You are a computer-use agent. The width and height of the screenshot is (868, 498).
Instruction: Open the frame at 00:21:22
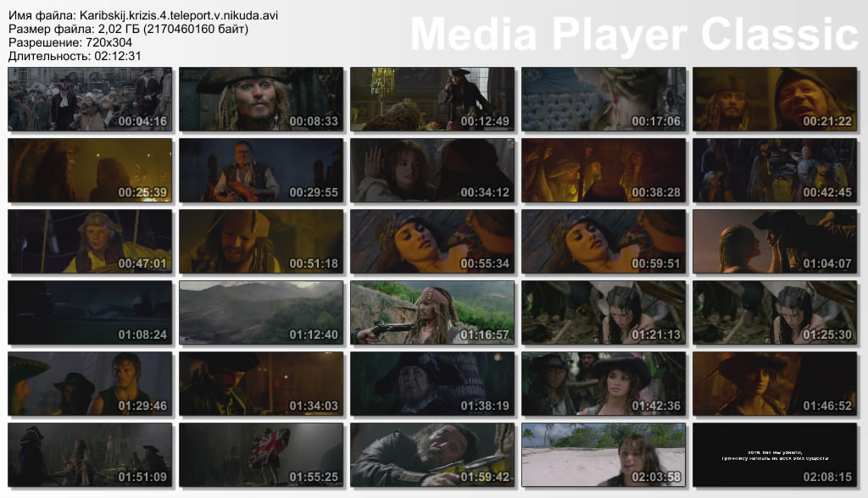[x=775, y=99]
